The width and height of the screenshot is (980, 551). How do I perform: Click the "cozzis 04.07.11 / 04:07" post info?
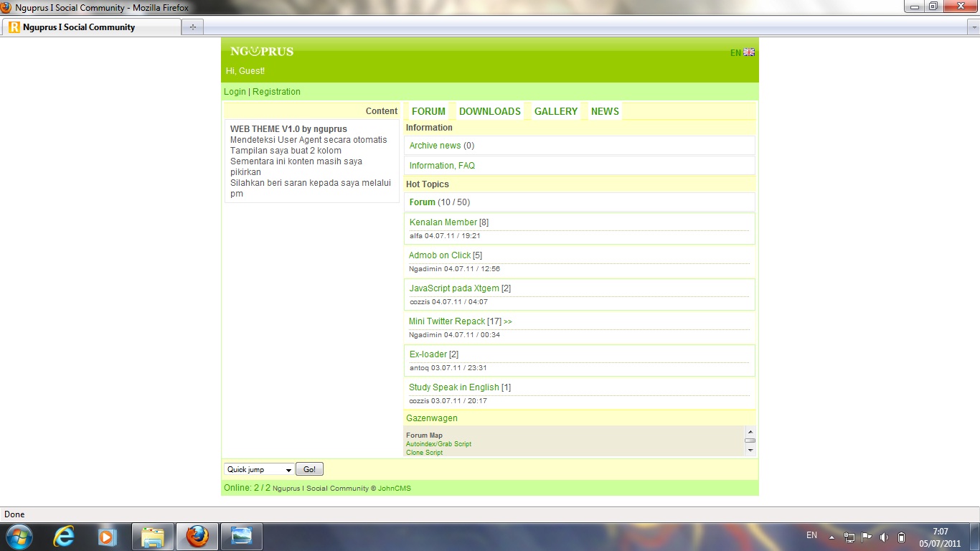[x=448, y=302]
